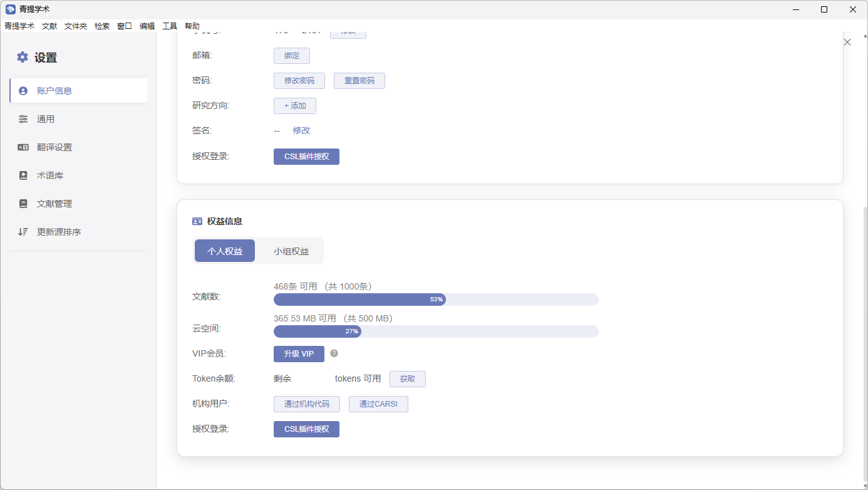Click the 研究方向 label
This screenshot has height=490, width=868.
coord(211,105)
